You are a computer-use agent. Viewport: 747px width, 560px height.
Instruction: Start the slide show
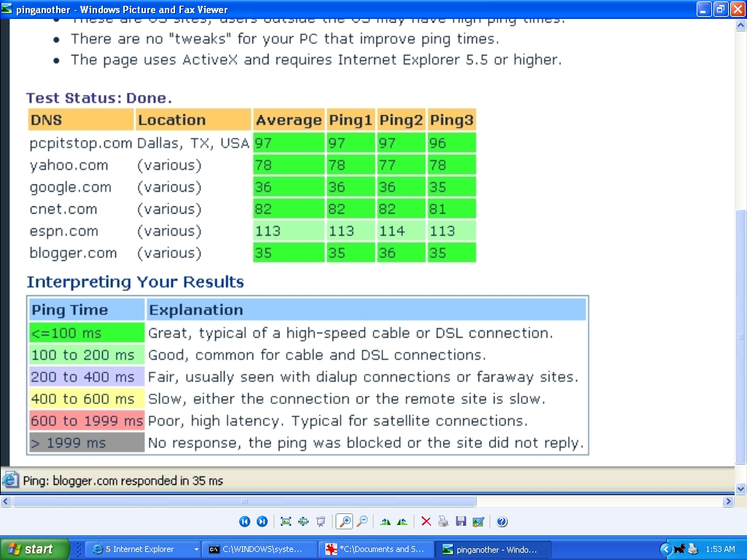point(321,521)
